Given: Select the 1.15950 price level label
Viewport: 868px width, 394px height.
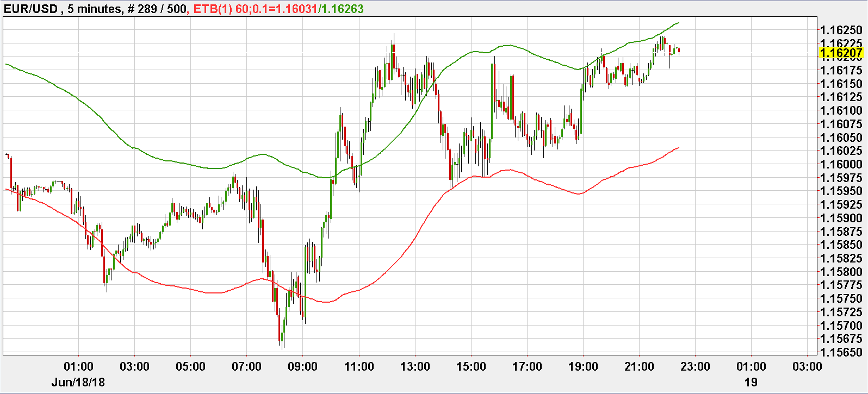Looking at the screenshot, I should (x=841, y=191).
